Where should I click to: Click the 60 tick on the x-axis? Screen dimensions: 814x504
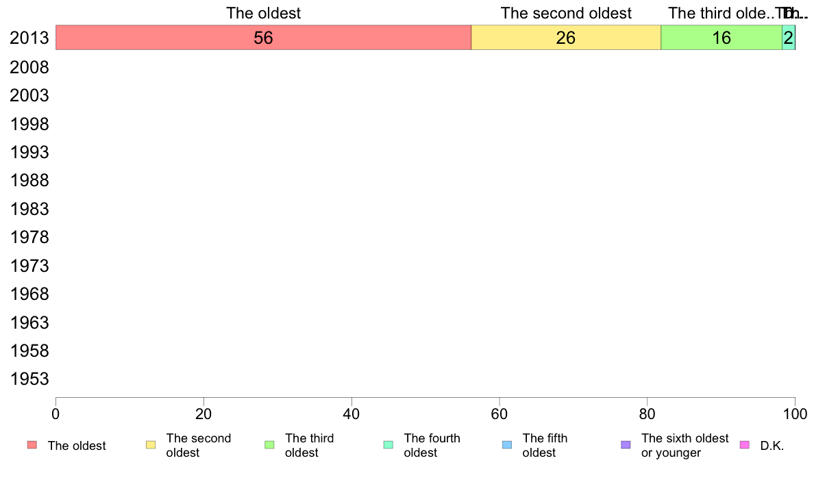click(x=500, y=414)
